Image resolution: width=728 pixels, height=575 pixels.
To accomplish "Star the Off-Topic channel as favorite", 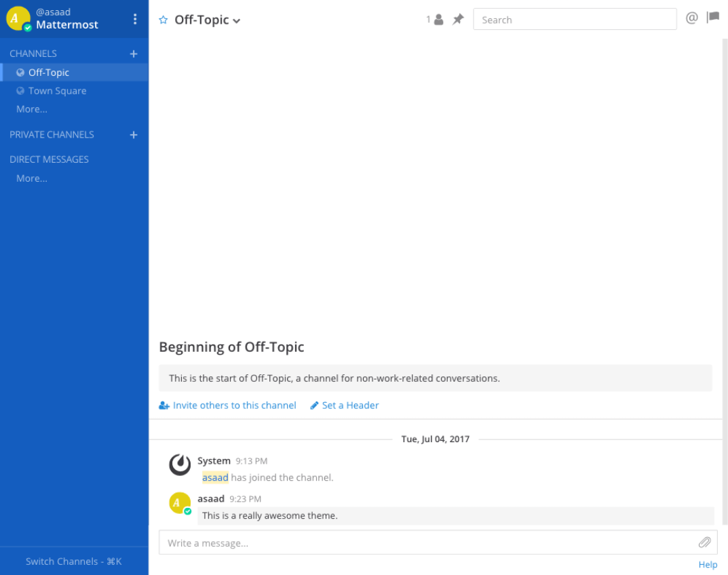I will coord(163,20).
